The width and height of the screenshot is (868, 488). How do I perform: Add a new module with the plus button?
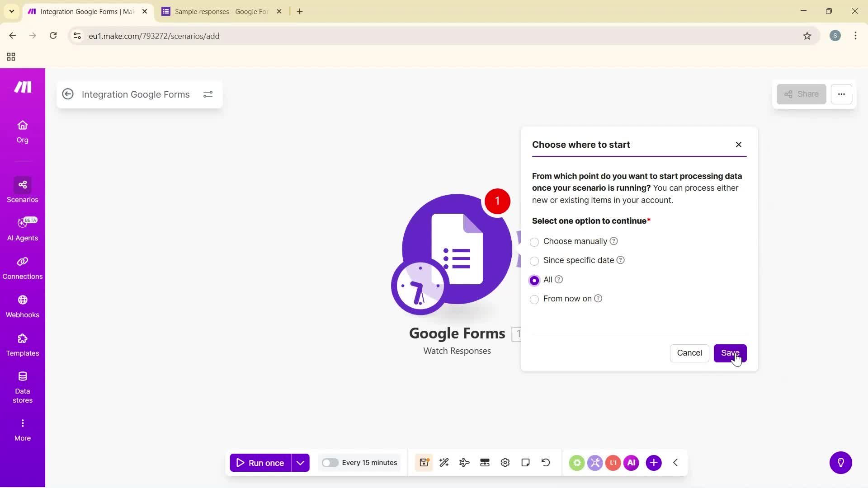tap(654, 462)
